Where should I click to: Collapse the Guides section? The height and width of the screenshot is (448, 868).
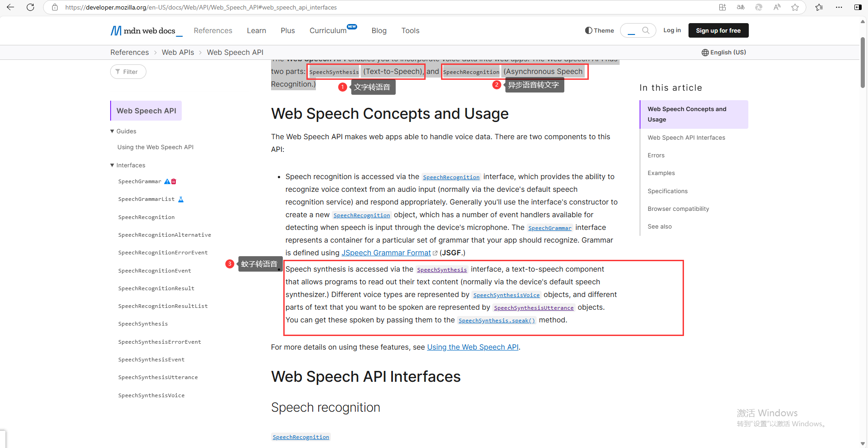click(x=123, y=131)
